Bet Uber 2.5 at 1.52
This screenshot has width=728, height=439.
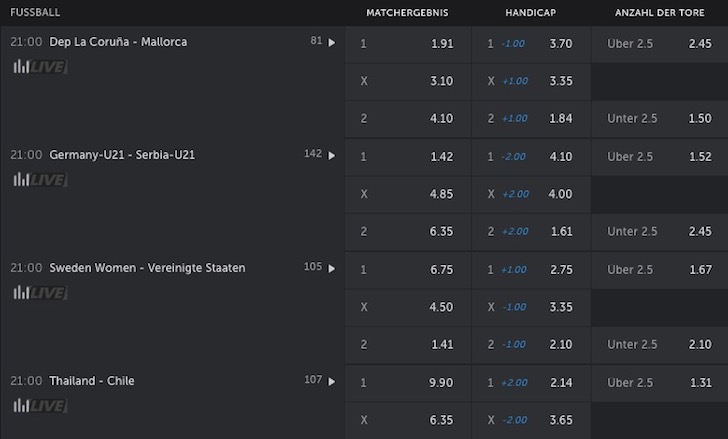coord(660,157)
